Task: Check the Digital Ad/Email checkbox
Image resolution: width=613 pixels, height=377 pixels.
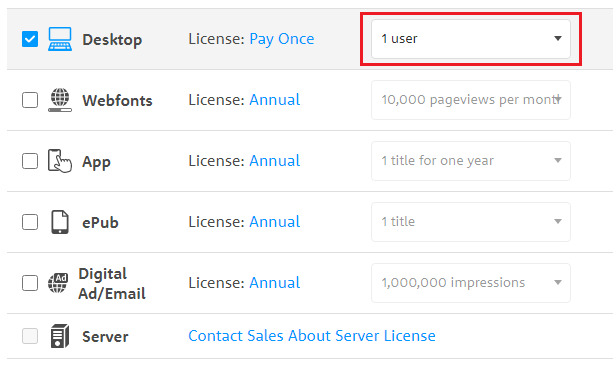Action: tap(30, 283)
